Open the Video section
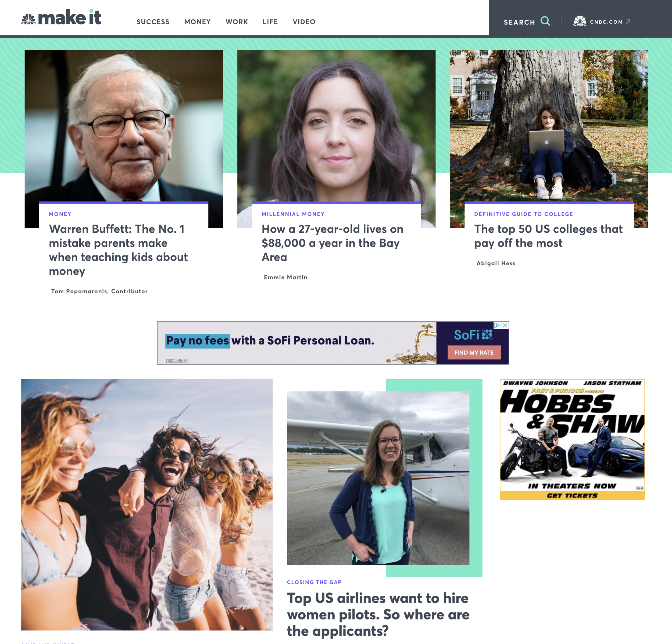The image size is (672, 644). click(x=304, y=22)
